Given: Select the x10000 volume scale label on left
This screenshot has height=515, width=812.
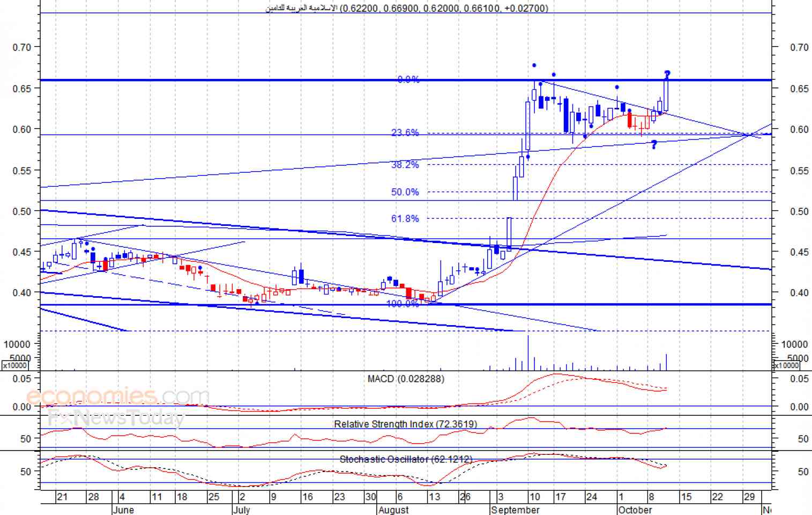Looking at the screenshot, I should click(14, 365).
